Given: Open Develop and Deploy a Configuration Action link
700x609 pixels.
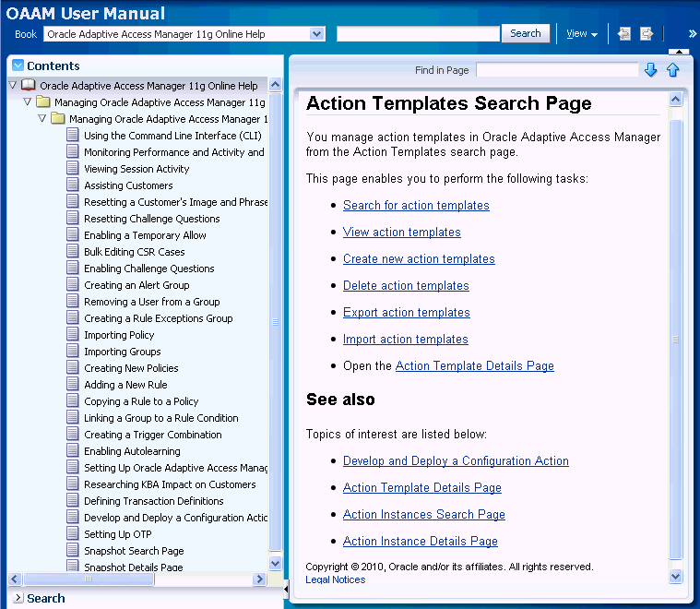Looking at the screenshot, I should [x=456, y=460].
